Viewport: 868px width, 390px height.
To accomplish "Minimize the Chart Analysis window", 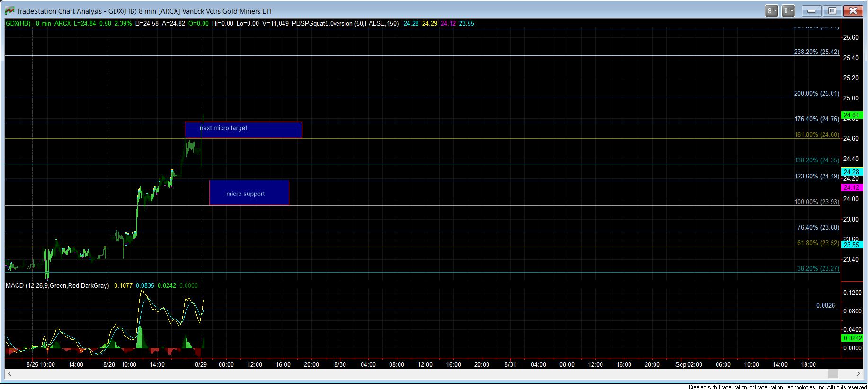I will (812, 10).
